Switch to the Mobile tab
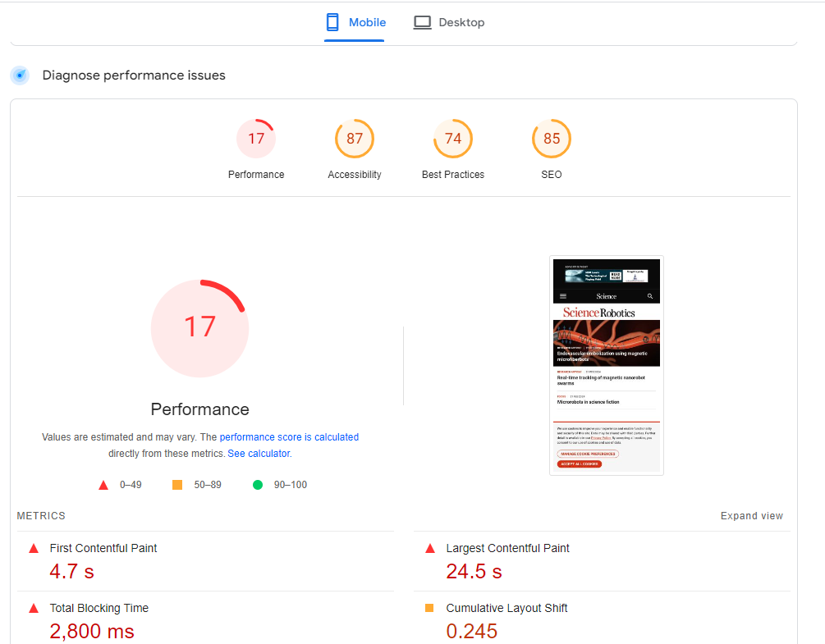Screen dimensions: 825x644 pos(355,21)
